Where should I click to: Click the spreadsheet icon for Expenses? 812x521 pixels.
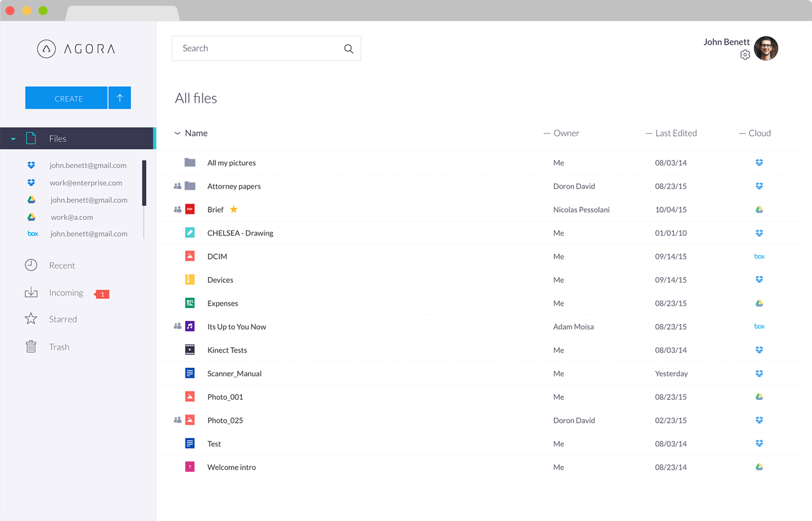pos(190,303)
